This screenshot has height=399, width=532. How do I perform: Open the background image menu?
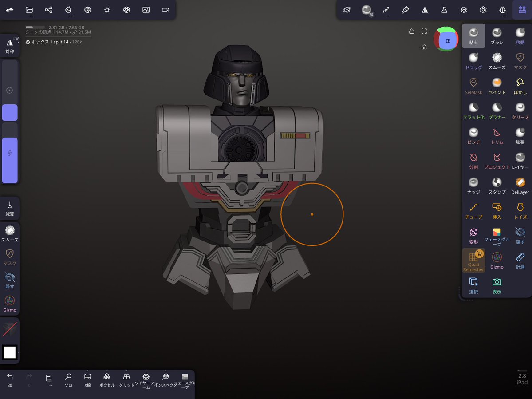coord(146,10)
